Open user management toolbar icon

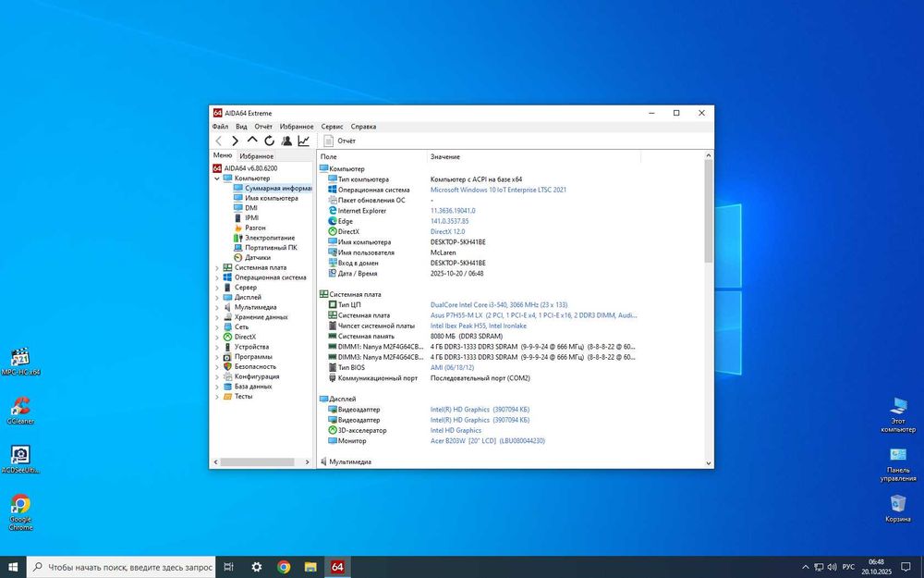tap(286, 141)
